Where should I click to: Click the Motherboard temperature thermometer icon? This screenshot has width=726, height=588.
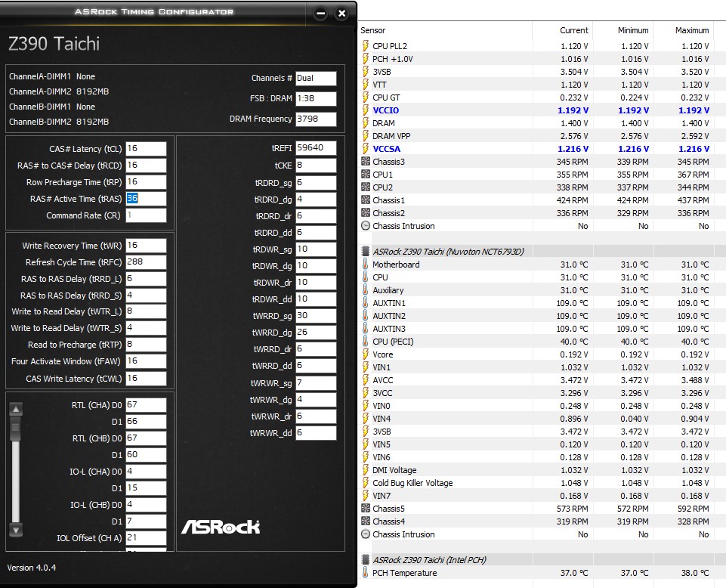[366, 265]
